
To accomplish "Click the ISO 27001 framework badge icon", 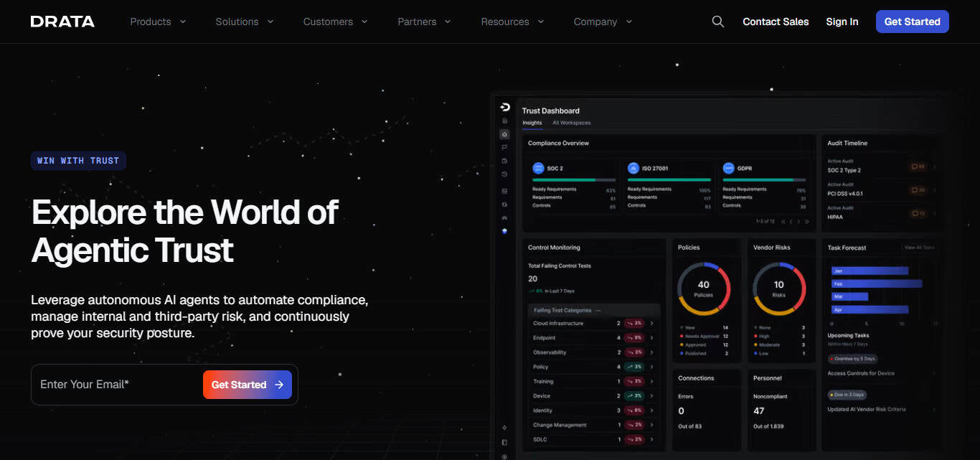I will tap(633, 168).
